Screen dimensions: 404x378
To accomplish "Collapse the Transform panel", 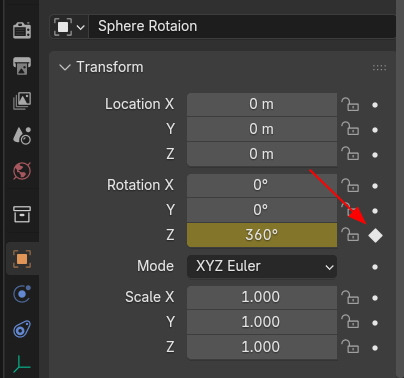I will pos(65,67).
